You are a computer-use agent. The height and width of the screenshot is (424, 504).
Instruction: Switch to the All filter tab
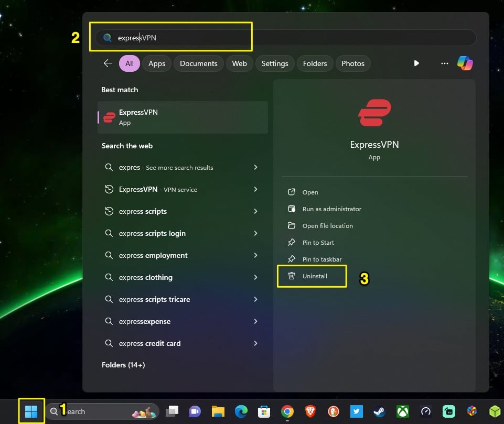pyautogui.click(x=130, y=63)
